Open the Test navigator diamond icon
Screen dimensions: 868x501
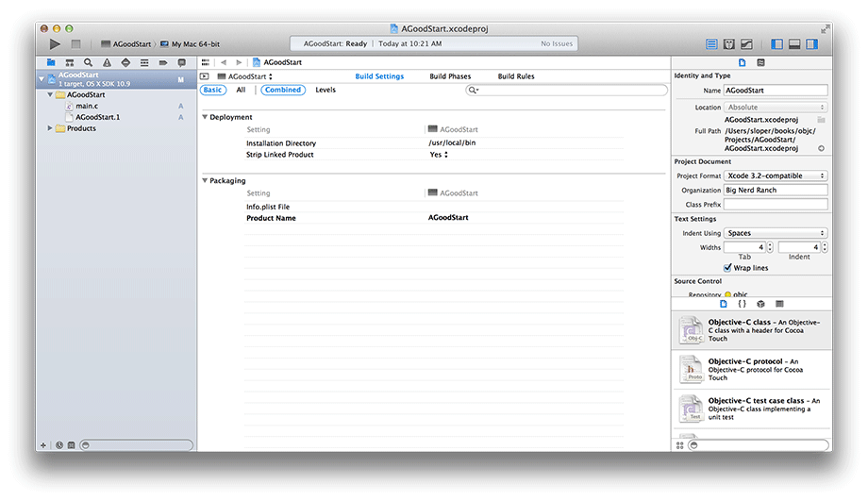[125, 62]
